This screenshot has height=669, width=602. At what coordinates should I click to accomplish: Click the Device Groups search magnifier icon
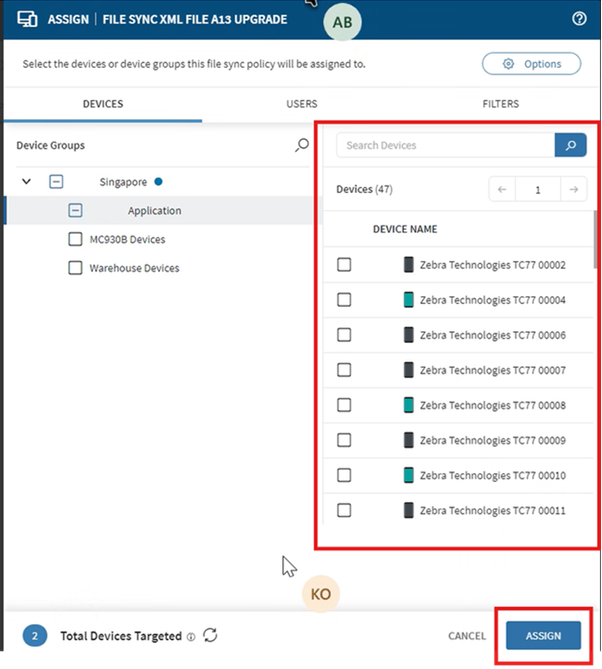coord(302,145)
